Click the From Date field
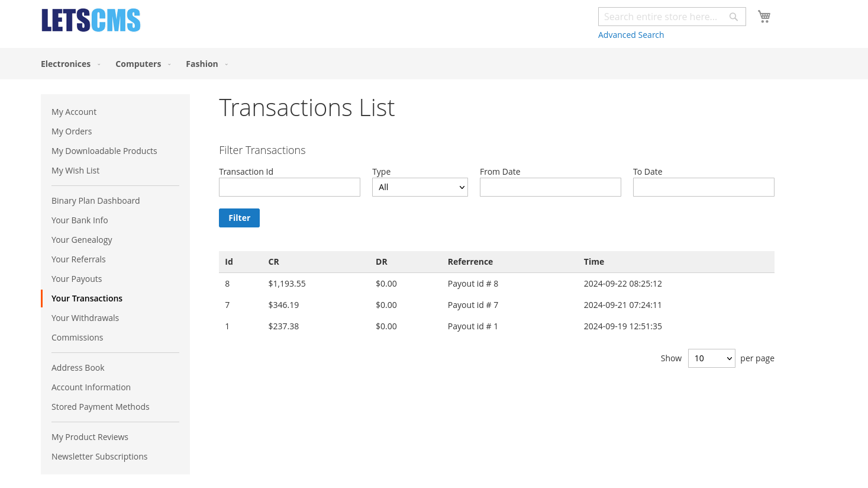Screen dimensions: 868x488 point(550,187)
